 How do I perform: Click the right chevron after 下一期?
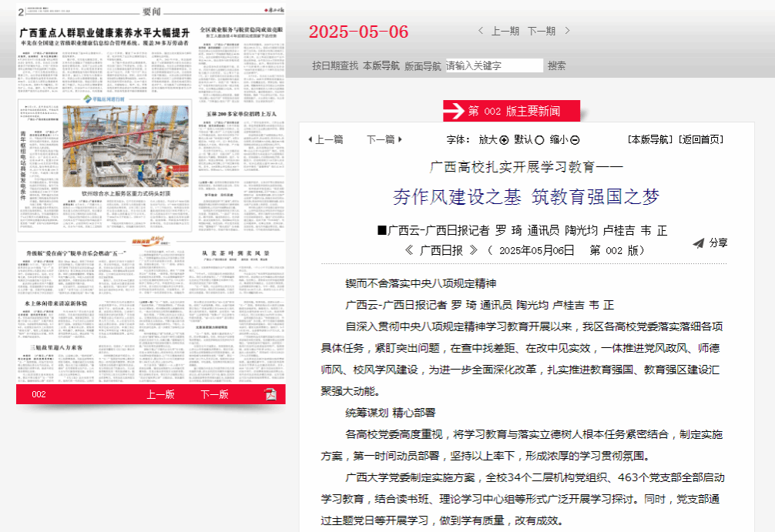(568, 31)
